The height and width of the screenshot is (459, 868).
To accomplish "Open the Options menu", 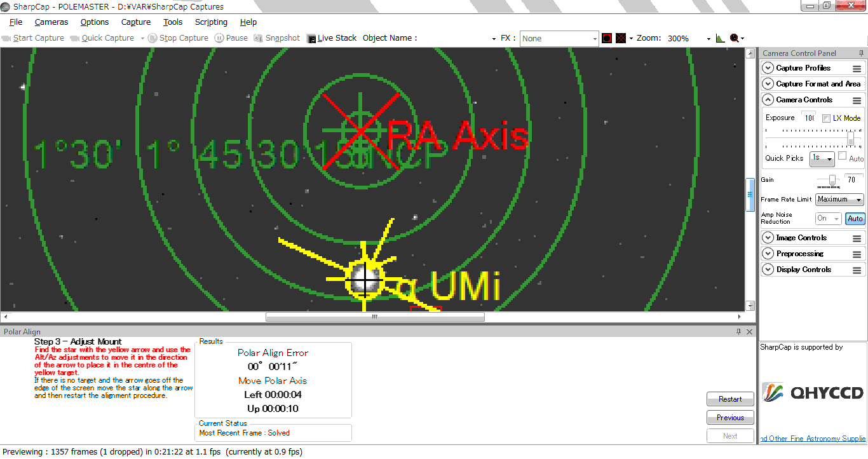I will click(x=95, y=22).
